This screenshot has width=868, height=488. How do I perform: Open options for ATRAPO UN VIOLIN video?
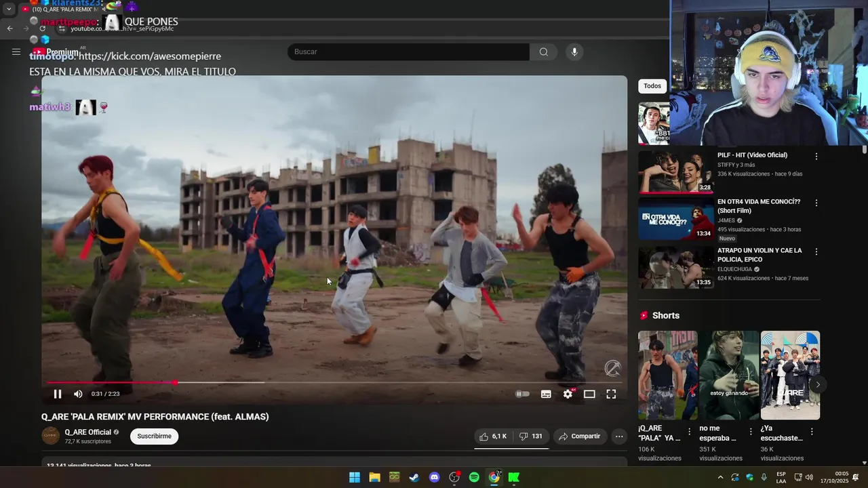[816, 251]
